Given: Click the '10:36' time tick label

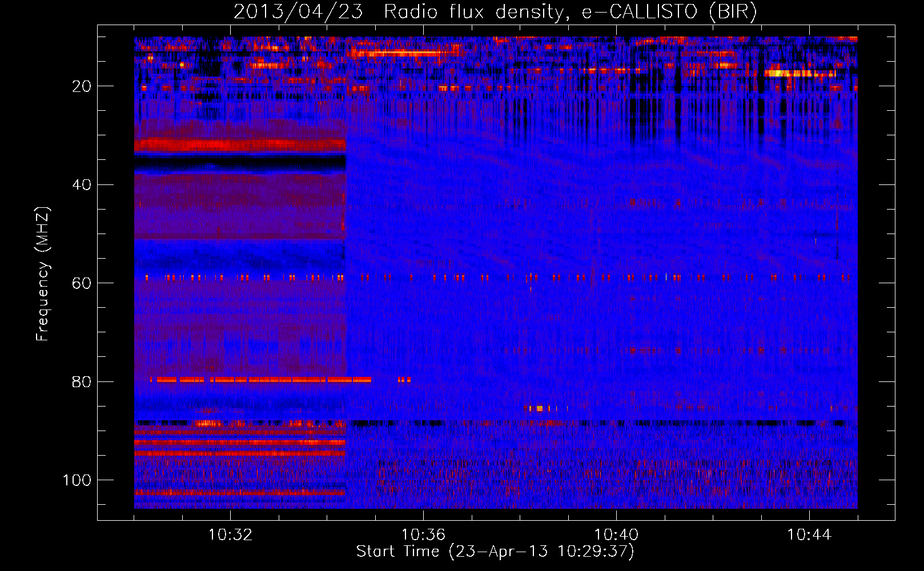Looking at the screenshot, I should (423, 535).
